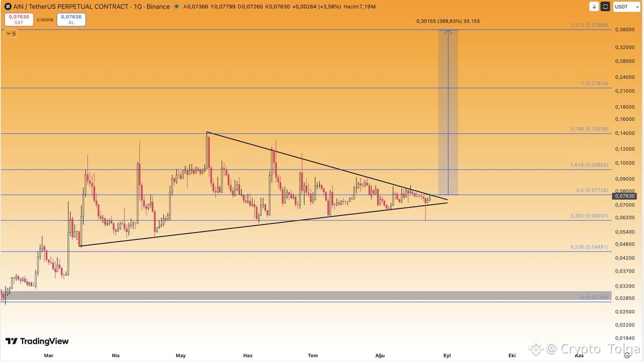Click the 0,01940 price scale value
This screenshot has width=644, height=362.
[x=625, y=338]
